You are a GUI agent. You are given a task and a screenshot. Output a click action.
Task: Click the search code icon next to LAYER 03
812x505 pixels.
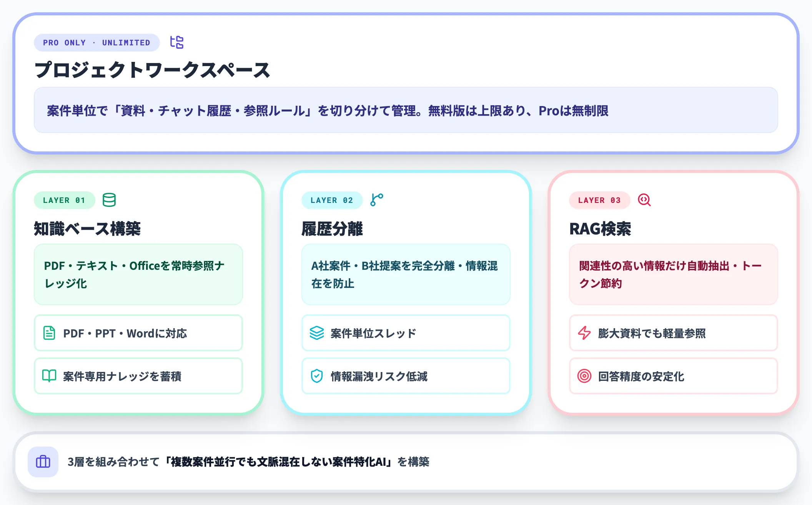[x=644, y=200]
